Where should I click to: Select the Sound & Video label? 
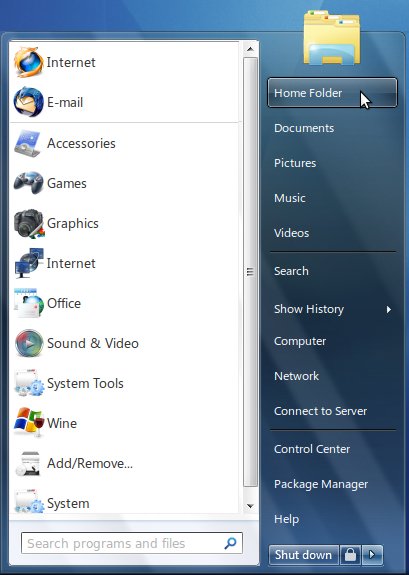pyautogui.click(x=93, y=343)
